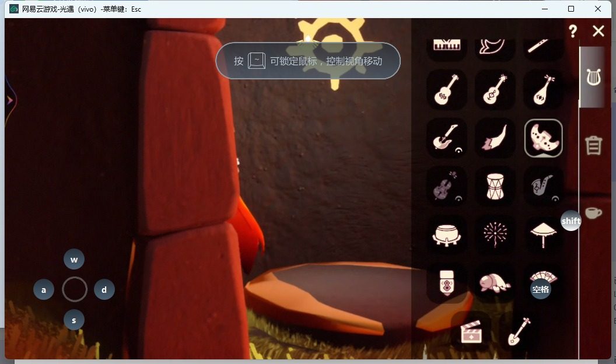Tap the shift virtual key button
The width and height of the screenshot is (616, 364).
[x=571, y=220]
